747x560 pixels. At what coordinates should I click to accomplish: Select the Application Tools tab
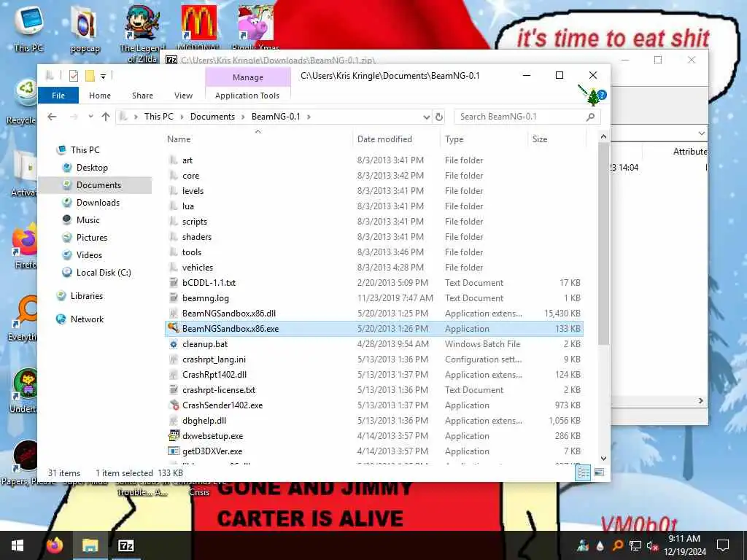coord(247,96)
